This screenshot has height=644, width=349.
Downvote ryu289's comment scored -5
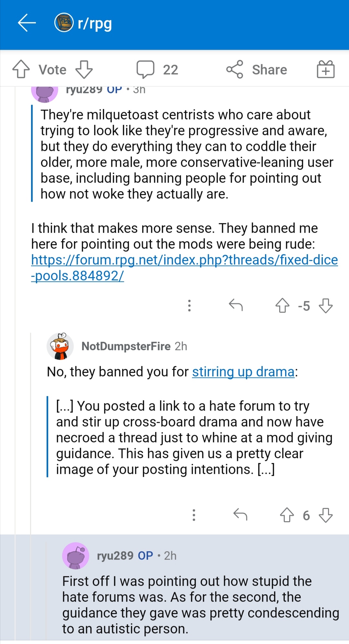(x=326, y=305)
